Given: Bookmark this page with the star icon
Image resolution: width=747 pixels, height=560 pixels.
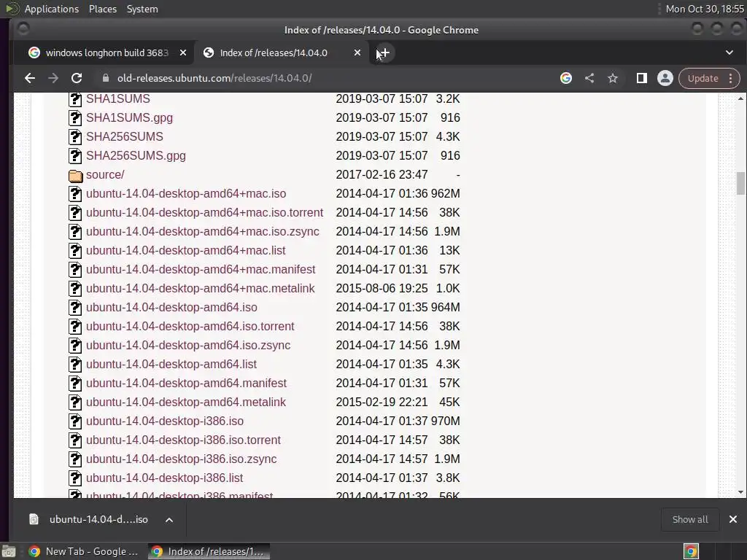Looking at the screenshot, I should 613,78.
